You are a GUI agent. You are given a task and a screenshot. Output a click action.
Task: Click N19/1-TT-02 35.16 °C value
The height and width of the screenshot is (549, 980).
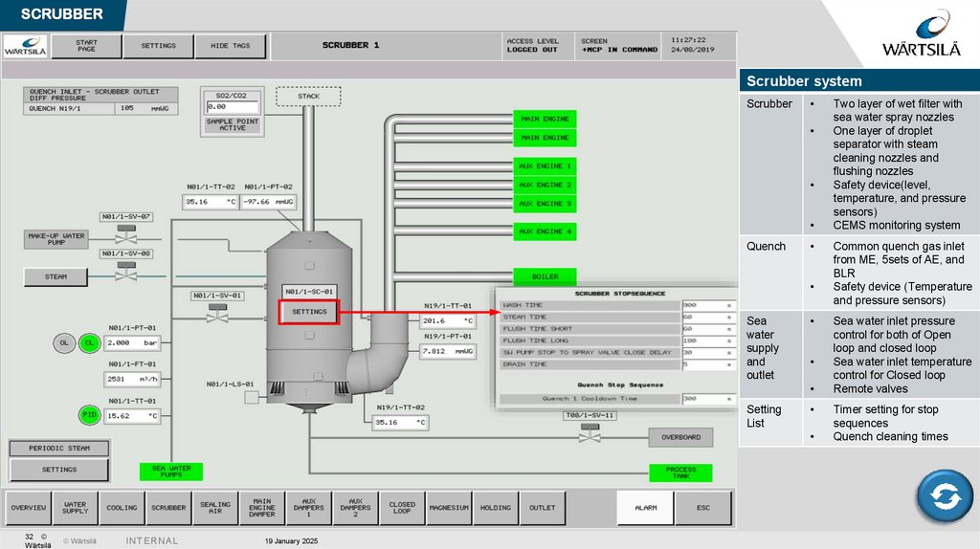pos(401,422)
